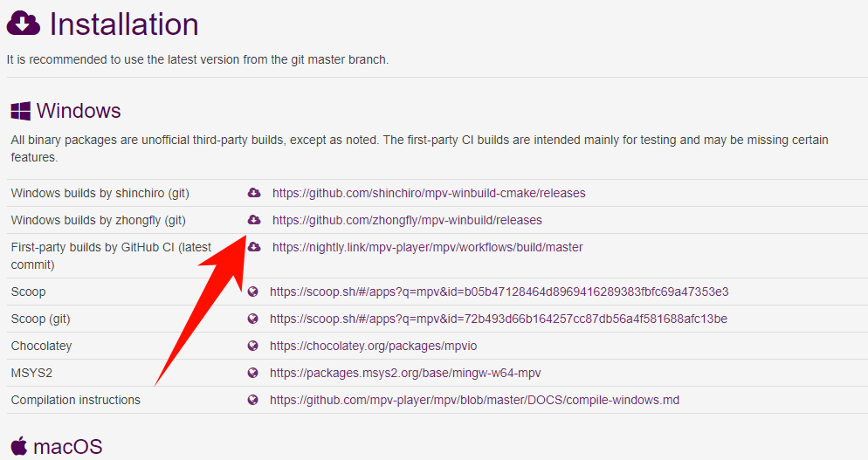Visit the chocolatey.org mpvio package link
The width and height of the screenshot is (868, 460).
click(x=373, y=346)
